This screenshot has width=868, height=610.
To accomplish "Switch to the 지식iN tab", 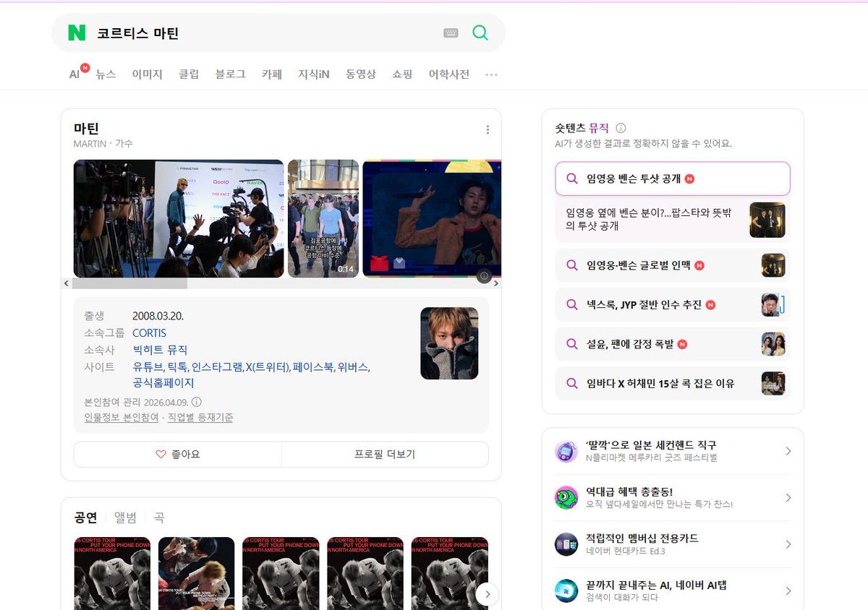I will coord(314,74).
